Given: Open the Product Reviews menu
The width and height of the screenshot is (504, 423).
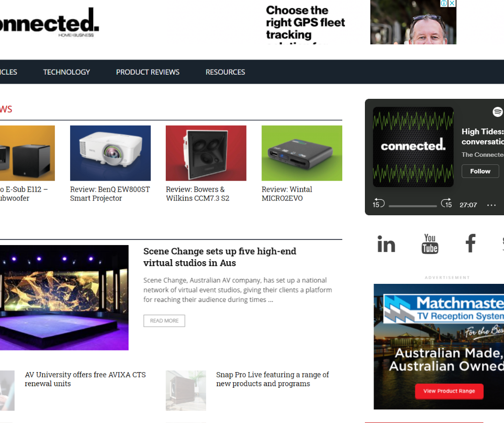Looking at the screenshot, I should [x=148, y=72].
